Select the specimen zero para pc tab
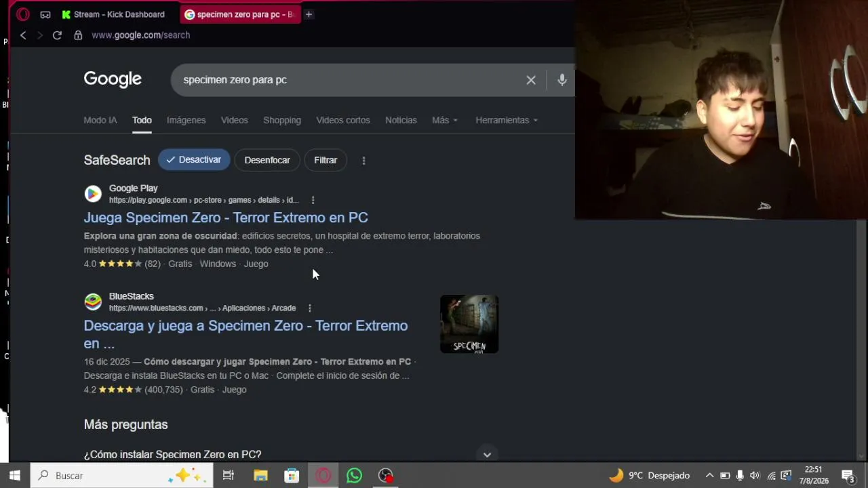Viewport: 868px width, 488px height. click(240, 14)
